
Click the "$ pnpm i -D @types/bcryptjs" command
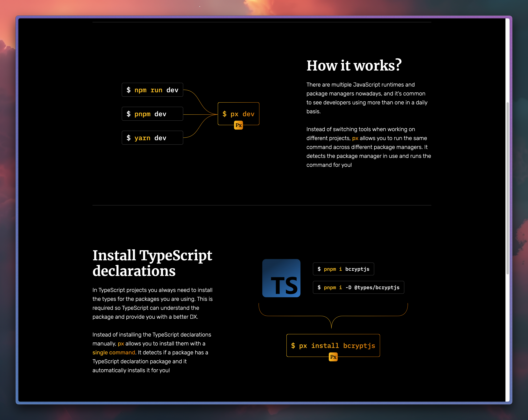tap(359, 287)
